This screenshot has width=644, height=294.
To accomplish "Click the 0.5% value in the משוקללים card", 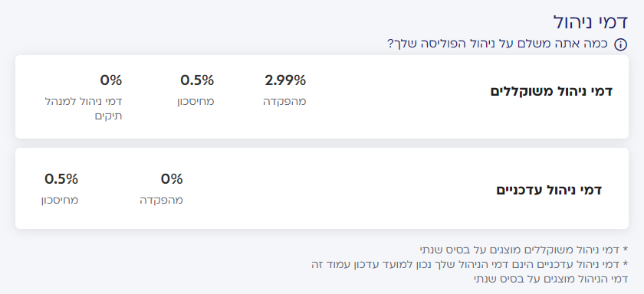I will coord(197,80).
